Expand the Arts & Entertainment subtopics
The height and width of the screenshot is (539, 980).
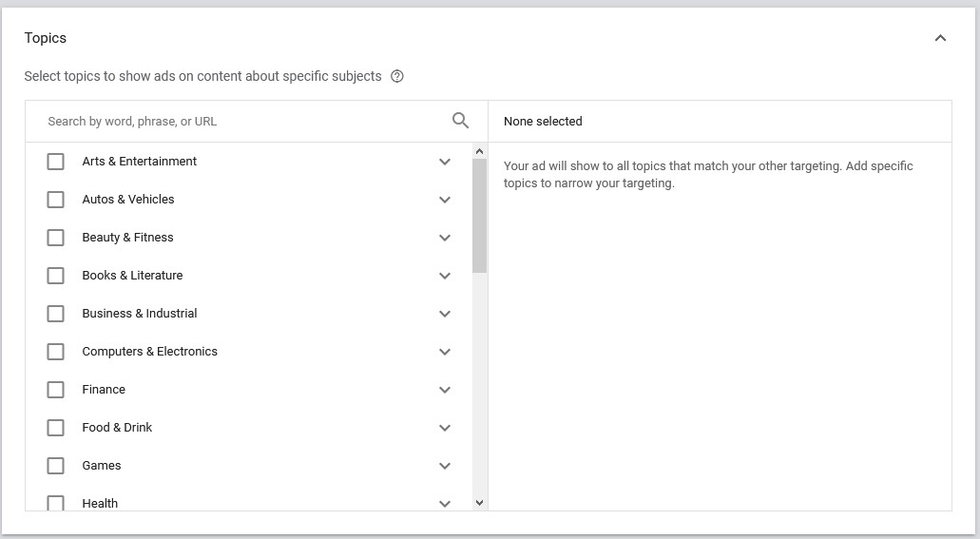pos(444,162)
